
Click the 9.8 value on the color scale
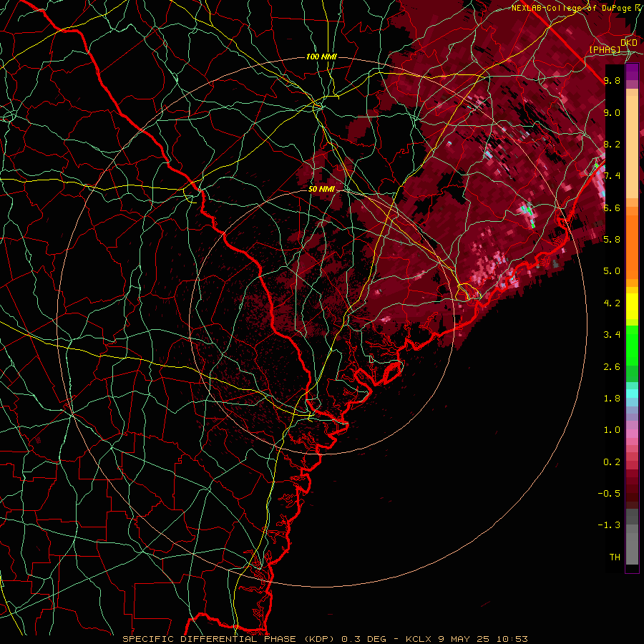pyautogui.click(x=612, y=80)
